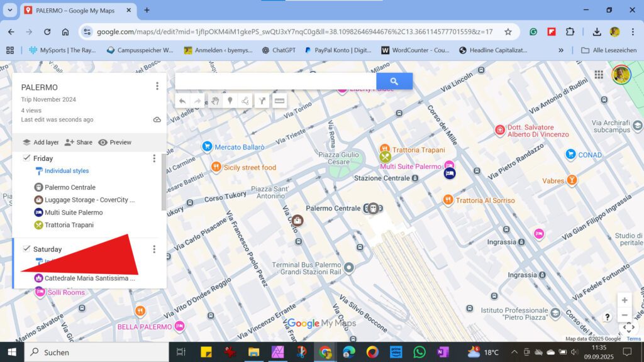Viewport: 644px width, 362px height.
Task: Open the Google apps grid
Action: point(598,75)
